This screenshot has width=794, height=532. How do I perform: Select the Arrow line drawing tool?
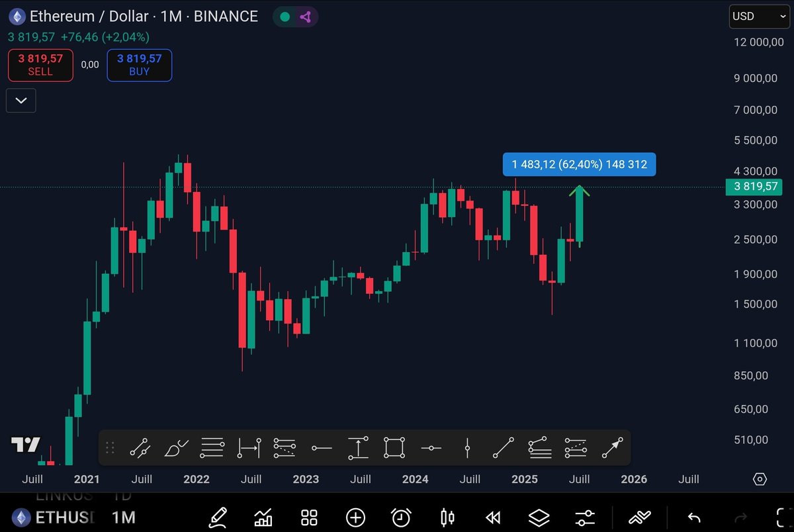tap(613, 448)
